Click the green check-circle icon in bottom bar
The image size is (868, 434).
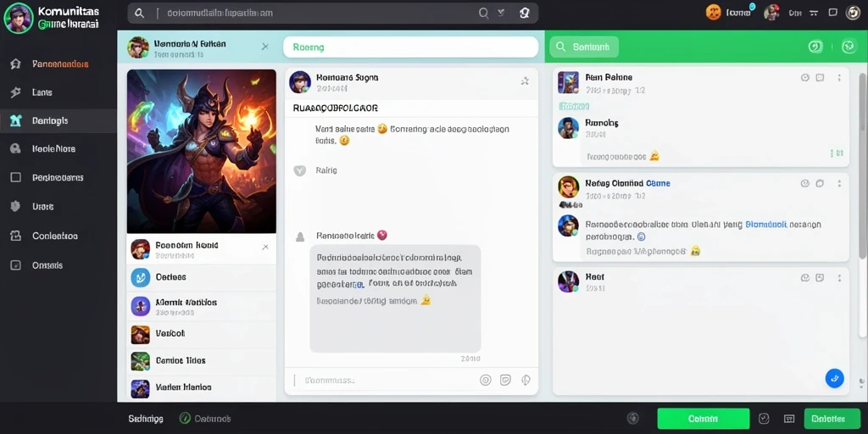pos(186,419)
